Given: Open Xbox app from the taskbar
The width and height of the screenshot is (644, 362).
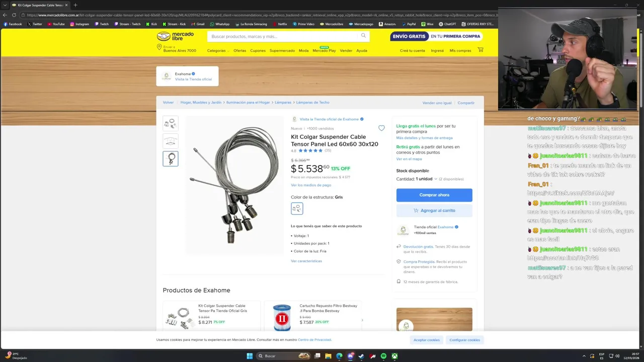Looking at the screenshot, I should tap(395, 356).
